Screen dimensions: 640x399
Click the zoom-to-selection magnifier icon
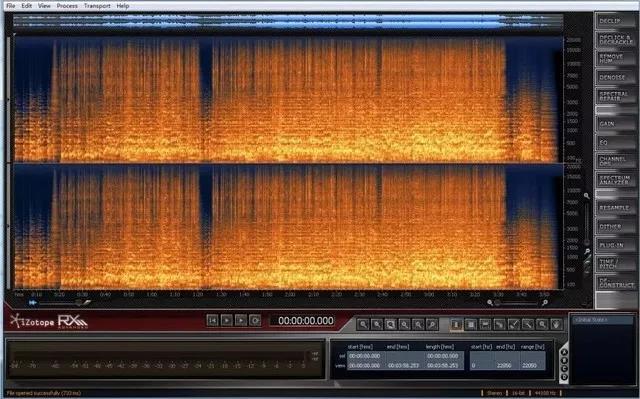[391, 324]
